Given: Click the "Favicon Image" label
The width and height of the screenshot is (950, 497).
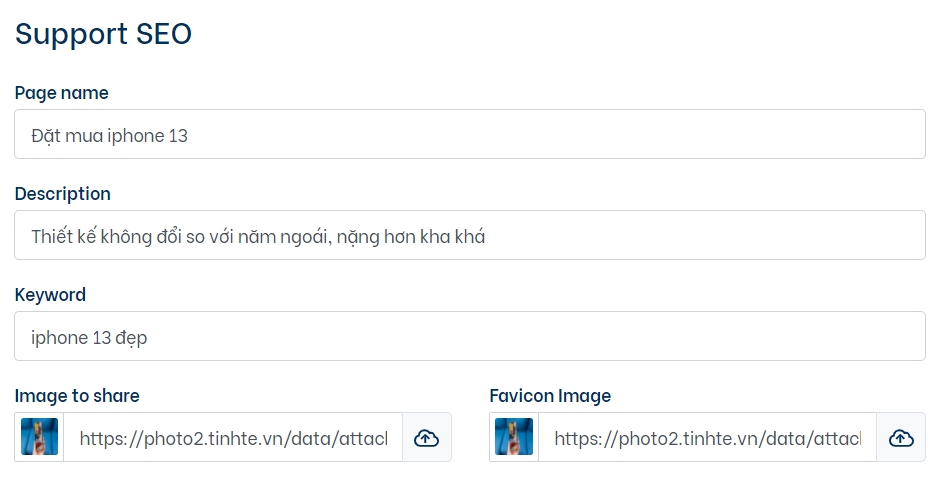Looking at the screenshot, I should click(550, 396).
